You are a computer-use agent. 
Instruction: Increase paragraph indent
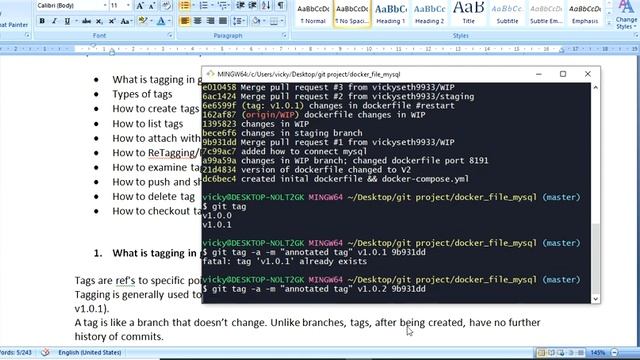pos(253,6)
